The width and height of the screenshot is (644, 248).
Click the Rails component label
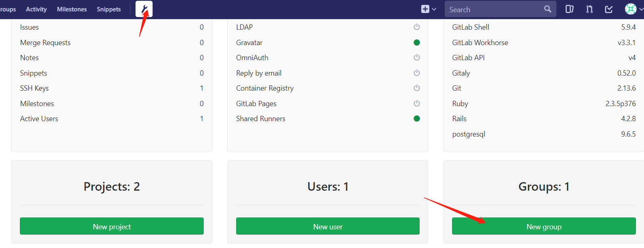click(459, 119)
